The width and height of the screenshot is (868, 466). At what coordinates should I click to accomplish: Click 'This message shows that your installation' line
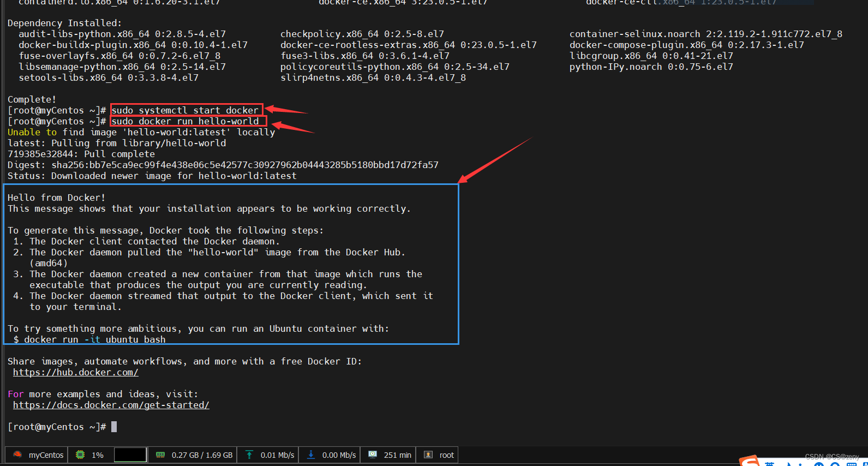click(209, 208)
